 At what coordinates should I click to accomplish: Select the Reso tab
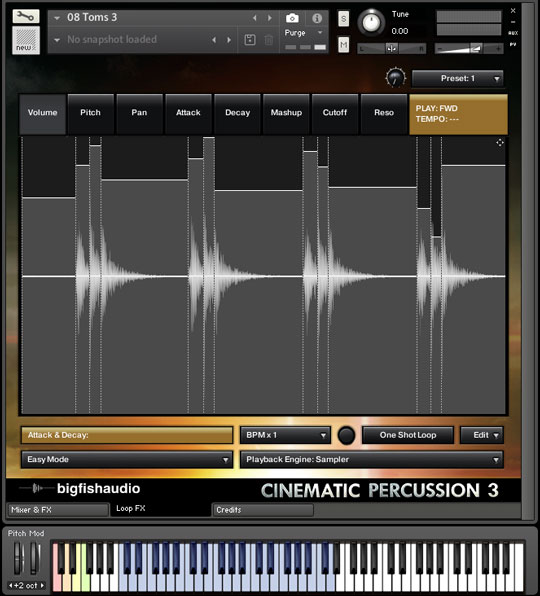[384, 114]
